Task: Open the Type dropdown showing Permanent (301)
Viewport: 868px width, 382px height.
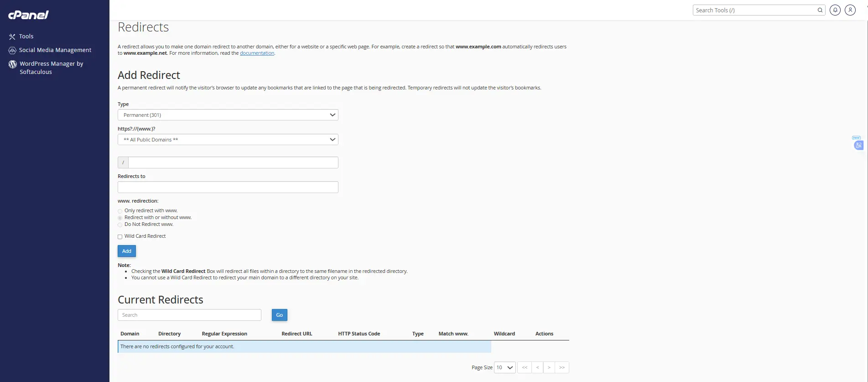Action: [x=228, y=115]
